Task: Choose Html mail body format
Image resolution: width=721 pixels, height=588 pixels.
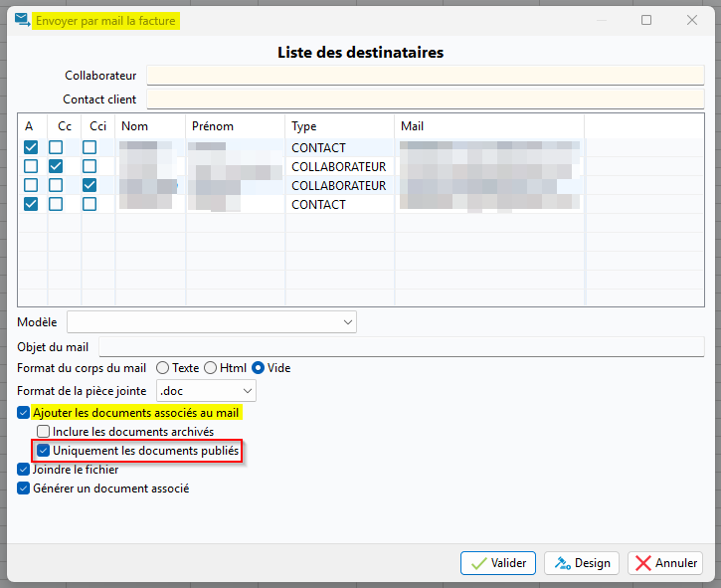Action: [210, 368]
